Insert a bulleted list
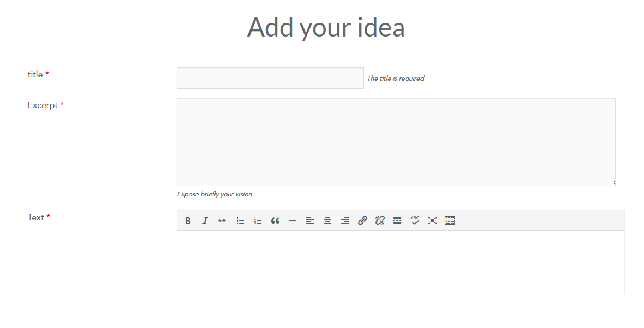The height and width of the screenshot is (328, 644). pyautogui.click(x=240, y=221)
